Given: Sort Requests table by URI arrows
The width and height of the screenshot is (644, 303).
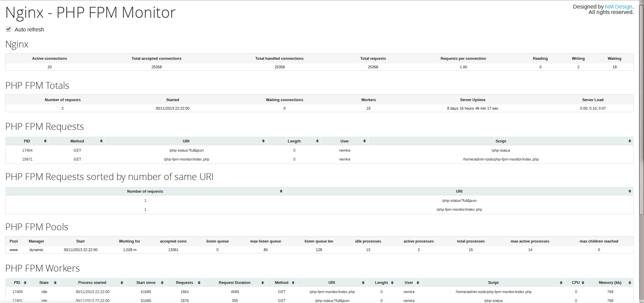Looking at the screenshot, I should [263, 141].
